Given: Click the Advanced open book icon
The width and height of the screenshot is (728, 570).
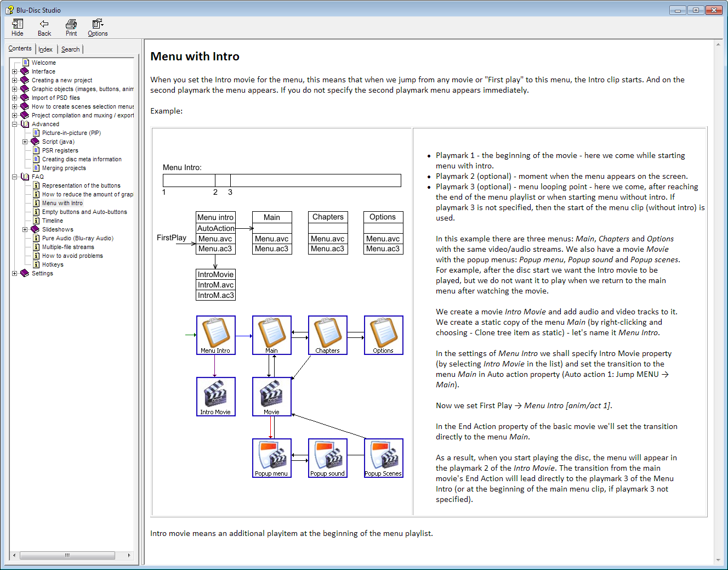Looking at the screenshot, I should (25, 124).
